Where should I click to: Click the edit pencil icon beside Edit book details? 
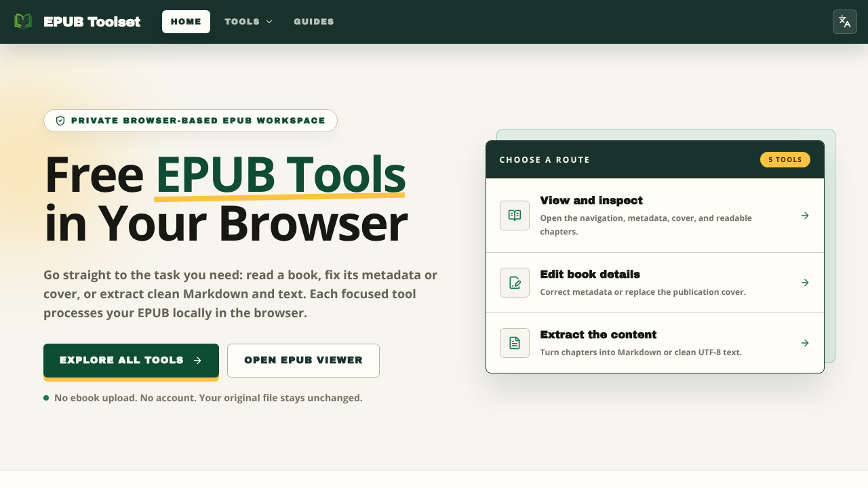click(515, 283)
